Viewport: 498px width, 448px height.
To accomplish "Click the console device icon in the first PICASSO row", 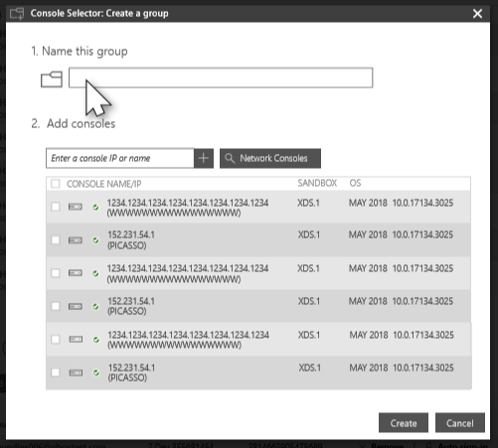I will (76, 240).
